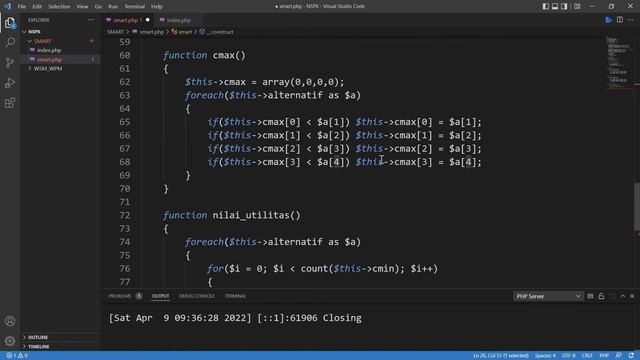640x360 pixels.
Task: Open the Search view icon
Action: coord(10,42)
